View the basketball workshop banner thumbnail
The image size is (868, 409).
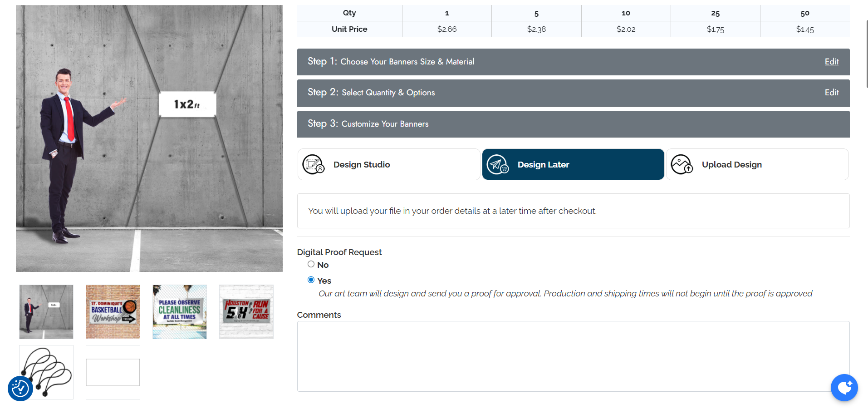pos(113,312)
